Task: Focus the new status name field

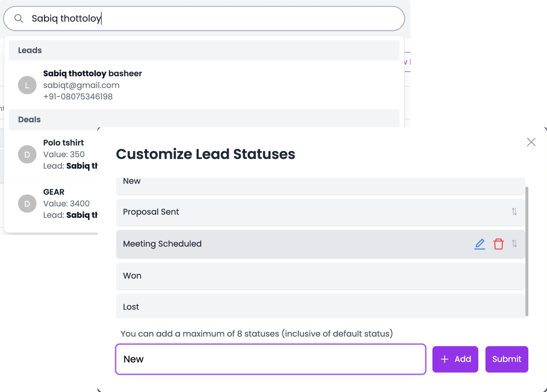Action: pyautogui.click(x=271, y=359)
